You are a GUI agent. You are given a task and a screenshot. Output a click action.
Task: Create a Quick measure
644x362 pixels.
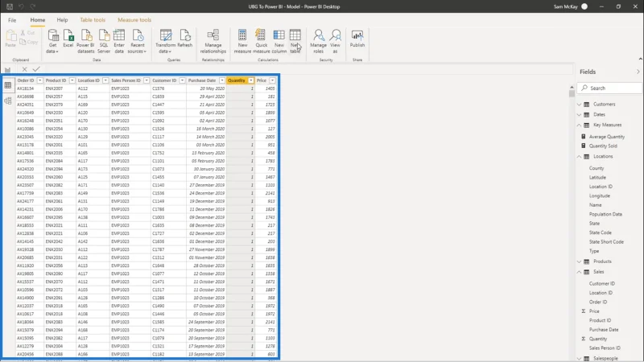[x=261, y=41]
